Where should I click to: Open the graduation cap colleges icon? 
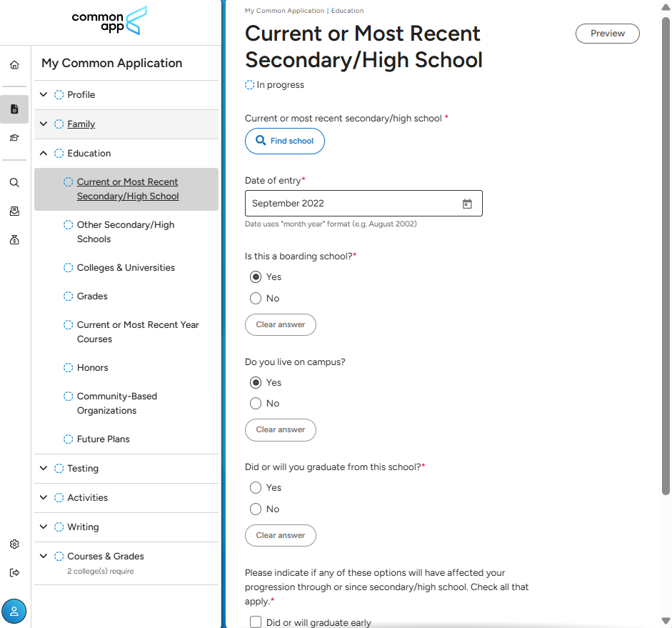(14, 138)
